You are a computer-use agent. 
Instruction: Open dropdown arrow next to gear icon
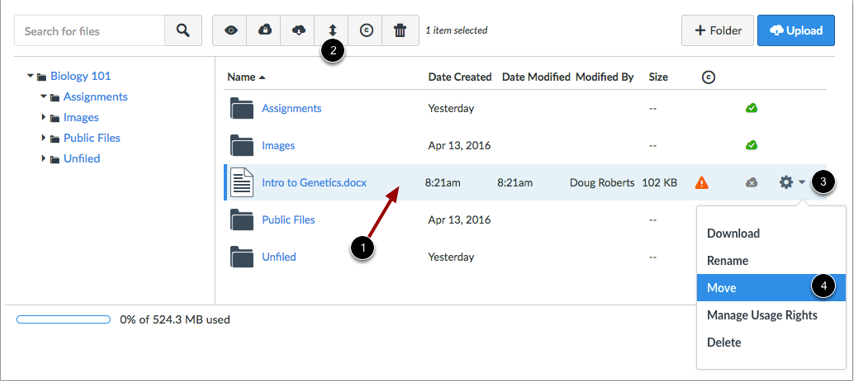tap(801, 183)
